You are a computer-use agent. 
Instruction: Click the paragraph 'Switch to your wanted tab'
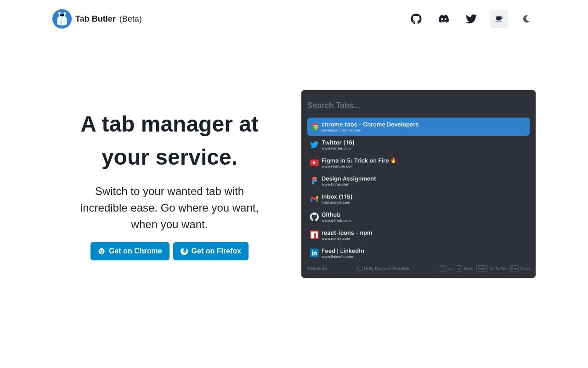170,208
